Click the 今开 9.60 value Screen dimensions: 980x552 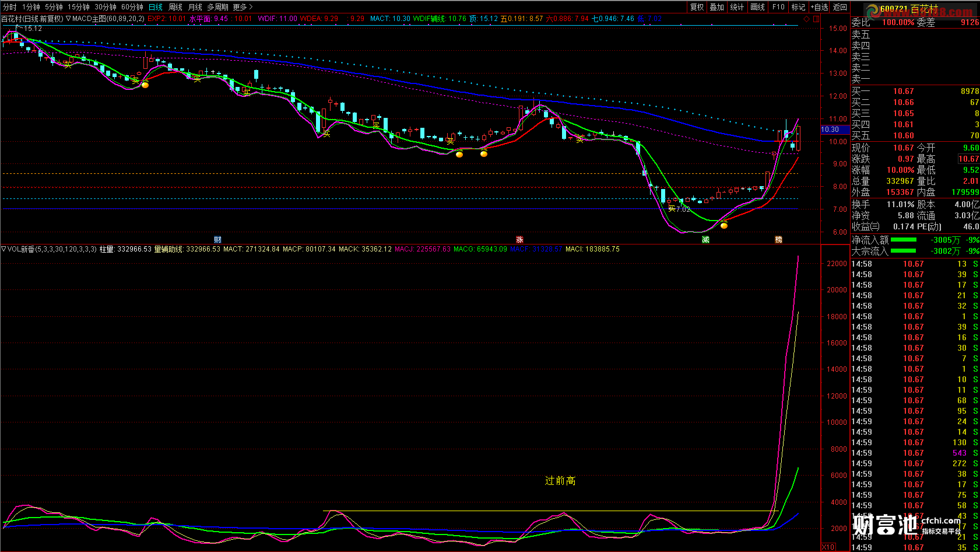(971, 148)
